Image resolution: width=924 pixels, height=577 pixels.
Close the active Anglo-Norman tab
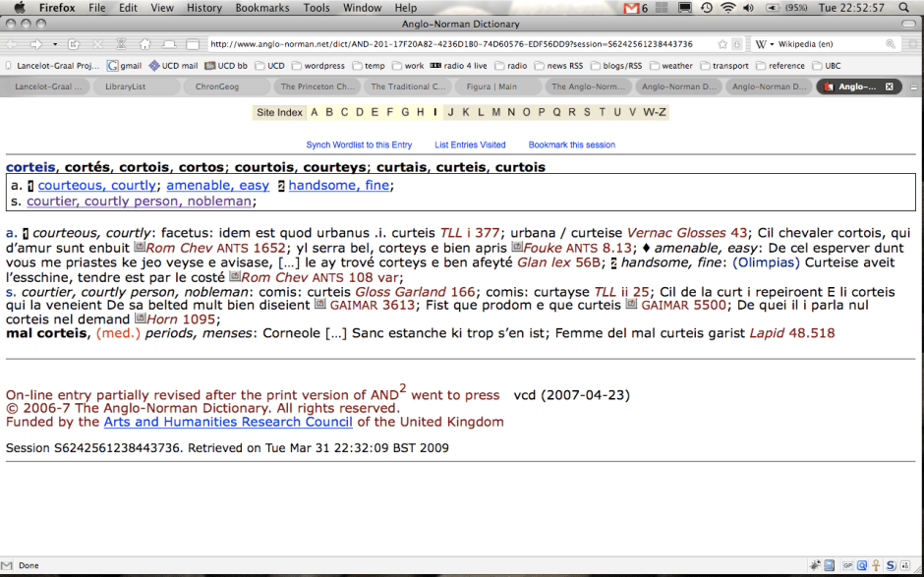[889, 87]
